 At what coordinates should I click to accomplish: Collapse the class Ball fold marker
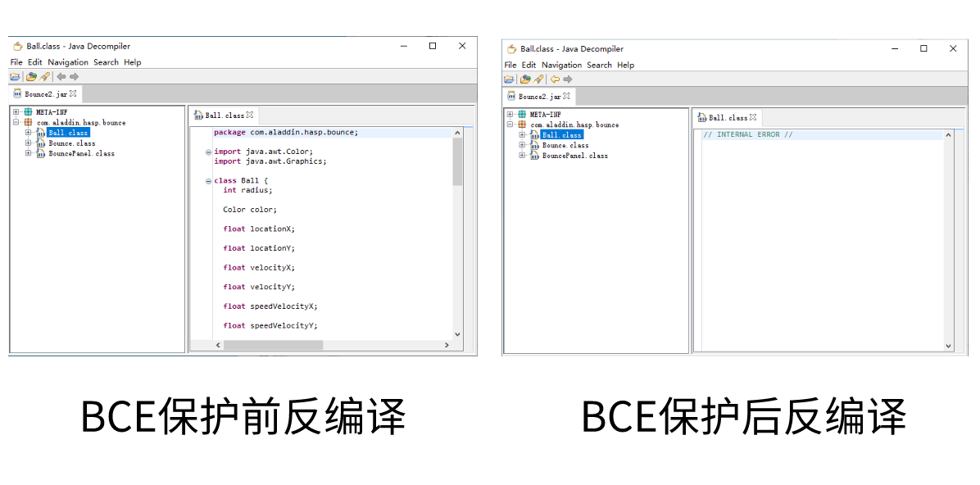(208, 181)
